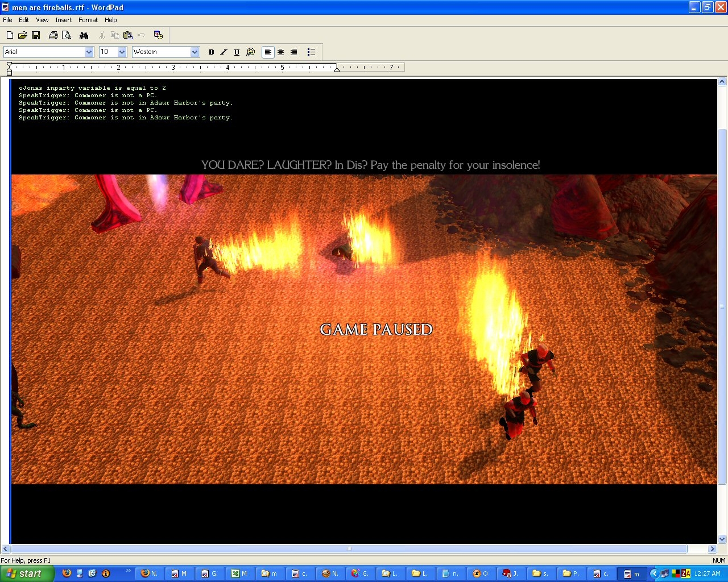Save the document using floppy disk icon
Screen dimensions: 728x582
tap(36, 35)
